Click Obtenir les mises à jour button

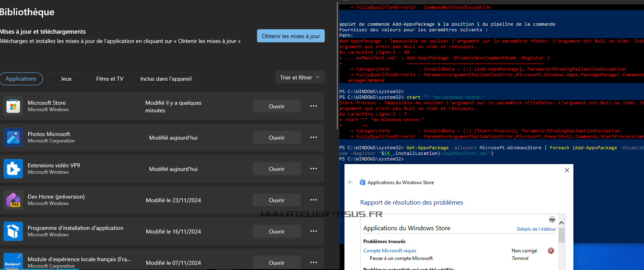(x=291, y=36)
